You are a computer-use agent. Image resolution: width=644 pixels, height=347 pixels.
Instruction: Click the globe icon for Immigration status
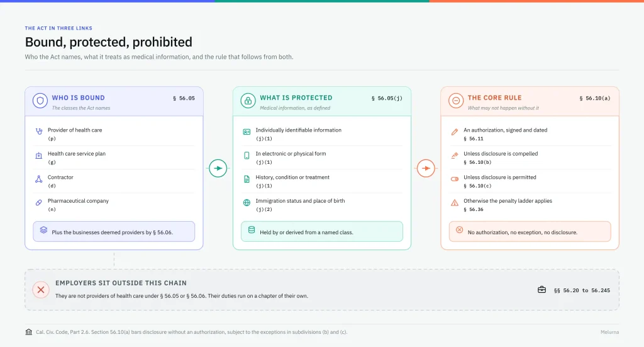[x=247, y=203]
